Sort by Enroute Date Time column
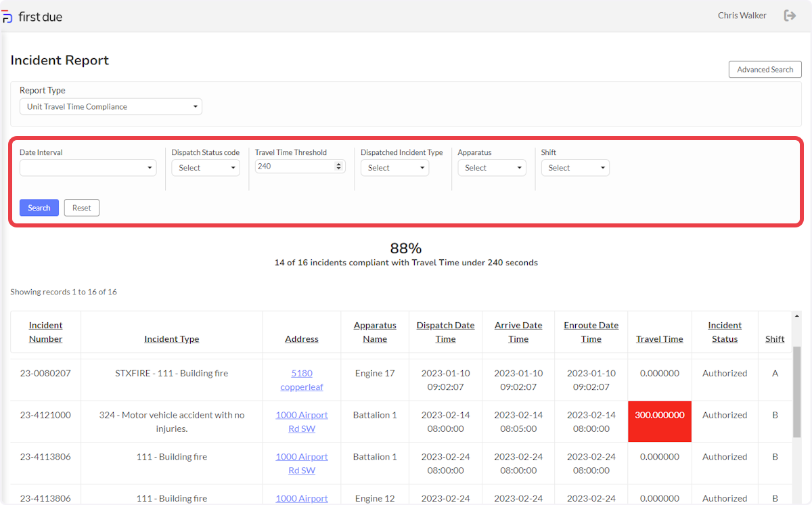The height and width of the screenshot is (505, 812). tap(591, 332)
